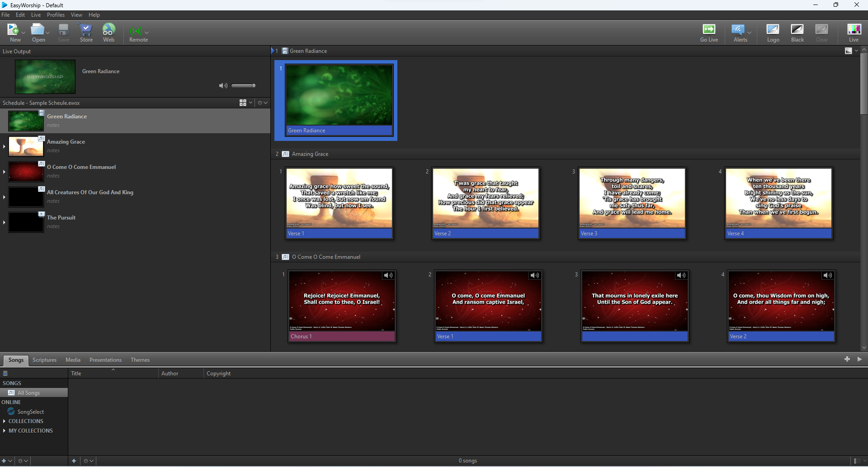
Task: Switch to the Scriptures tab
Action: [44, 360]
